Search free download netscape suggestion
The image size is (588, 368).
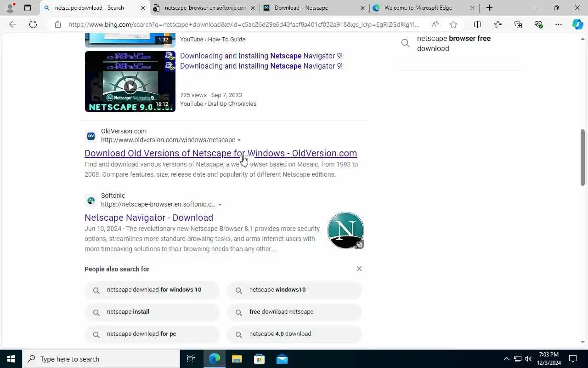pyautogui.click(x=294, y=312)
